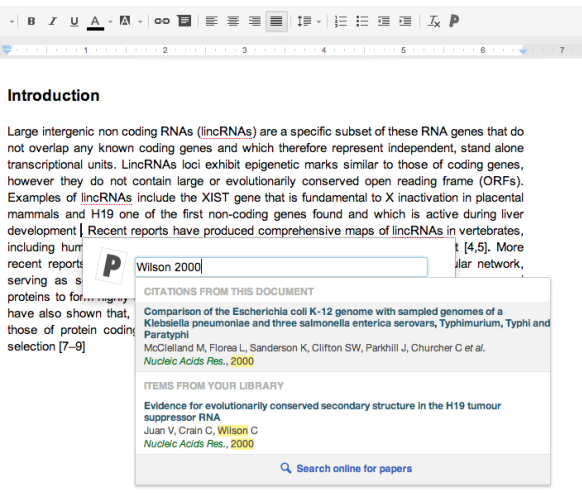The height and width of the screenshot is (493, 582).
Task: Click the Paperpile logo in the citation popup
Action: [x=111, y=266]
